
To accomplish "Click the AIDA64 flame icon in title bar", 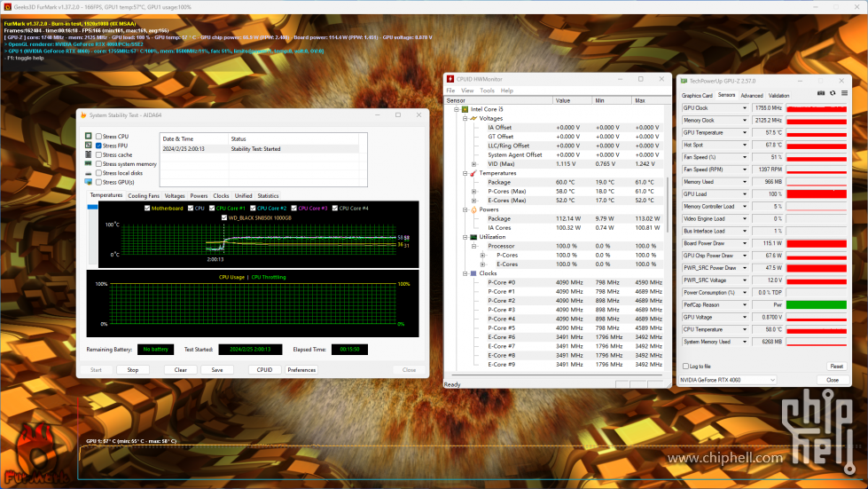I will tap(83, 115).
